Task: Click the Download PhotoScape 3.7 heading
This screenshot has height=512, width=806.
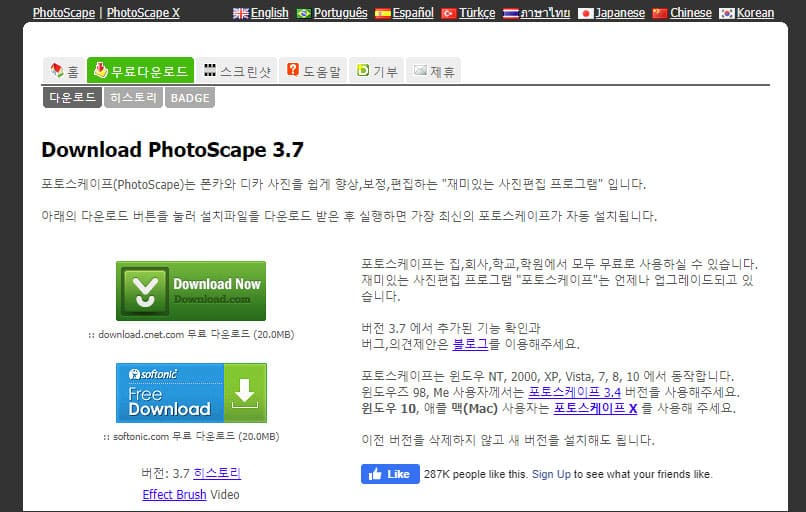Action: pos(173,150)
